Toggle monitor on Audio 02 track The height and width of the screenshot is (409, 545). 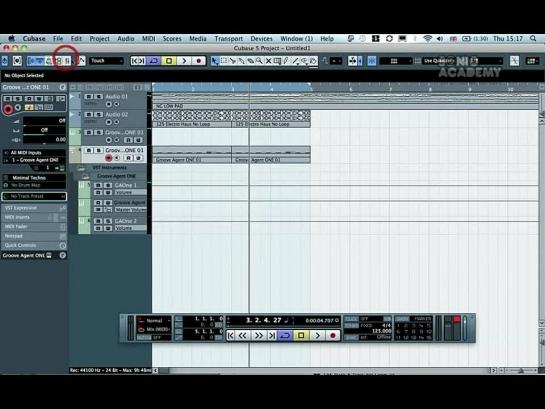click(x=116, y=122)
